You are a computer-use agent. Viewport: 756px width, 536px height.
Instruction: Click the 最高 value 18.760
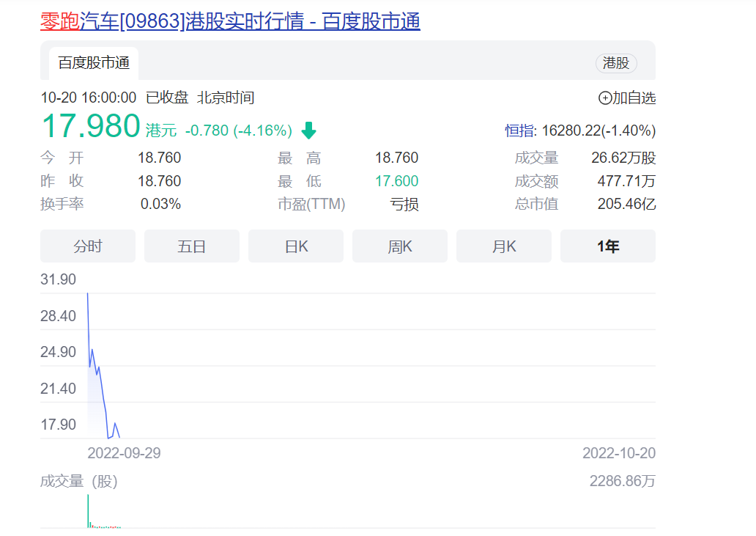pyautogui.click(x=397, y=158)
